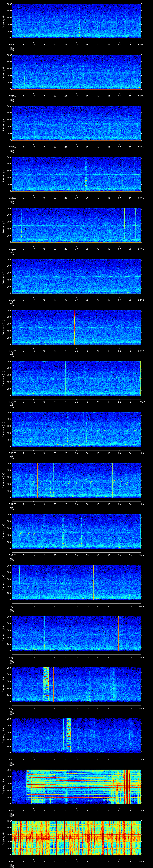Click the '54:00' end time label
Image resolution: width=153 pixels, height=868 pixels.
[x=141, y=96]
